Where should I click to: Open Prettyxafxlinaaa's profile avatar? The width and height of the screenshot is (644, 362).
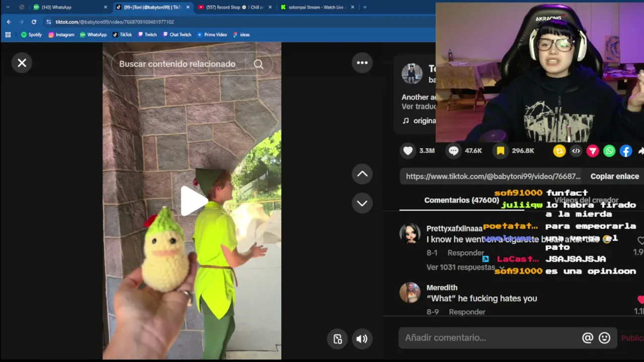(x=410, y=234)
